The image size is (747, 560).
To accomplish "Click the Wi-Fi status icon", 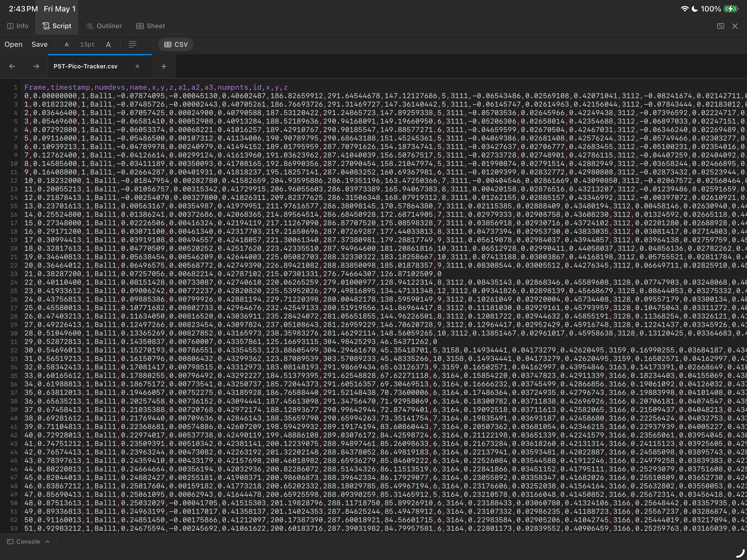I will click(x=685, y=9).
